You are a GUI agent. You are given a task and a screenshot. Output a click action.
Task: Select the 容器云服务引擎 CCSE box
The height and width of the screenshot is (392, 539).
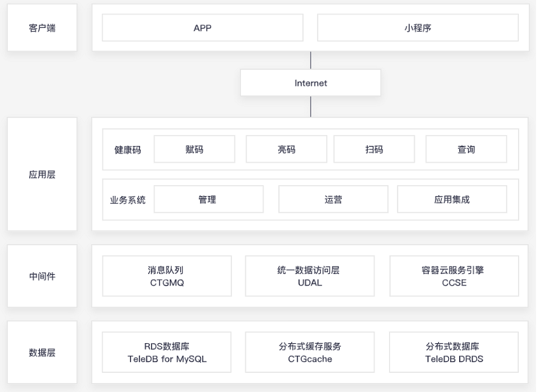click(454, 276)
